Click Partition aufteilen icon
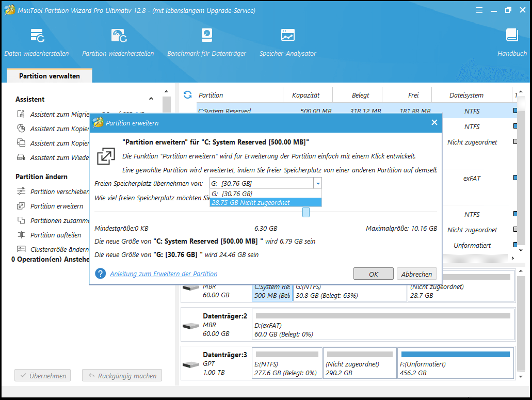532x400 pixels. (x=21, y=235)
